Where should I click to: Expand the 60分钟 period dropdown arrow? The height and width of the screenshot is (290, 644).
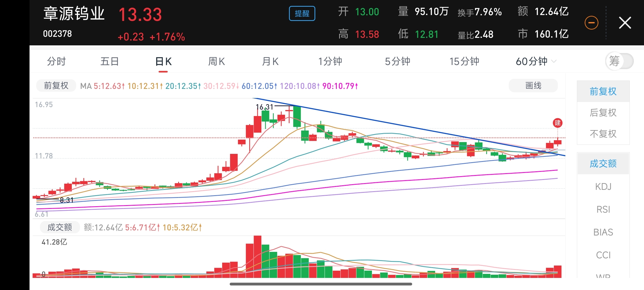(554, 61)
